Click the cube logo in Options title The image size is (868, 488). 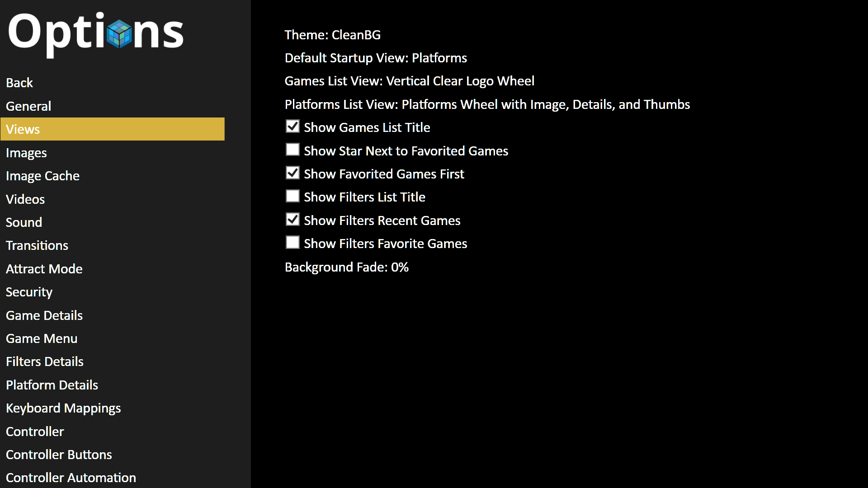(x=119, y=34)
